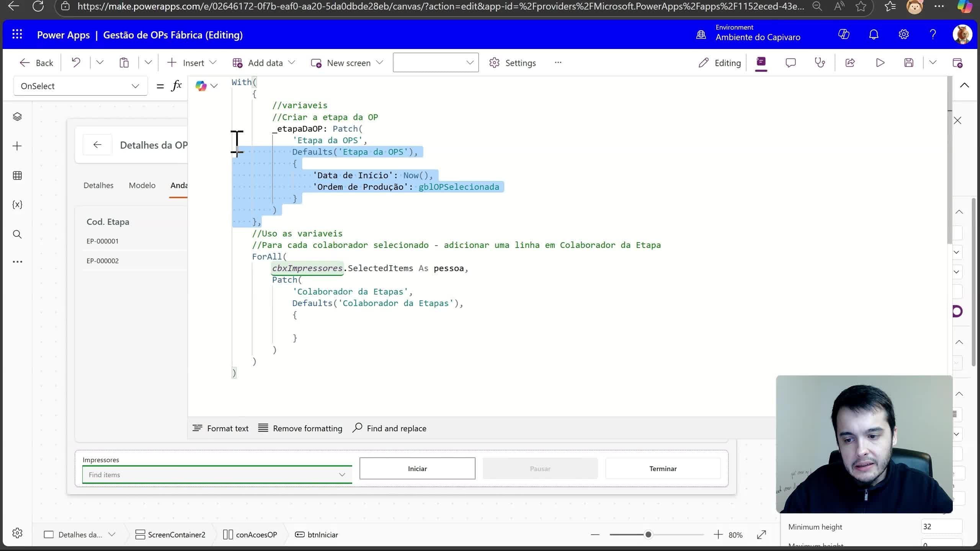Open the Insert menu chevron
980x551 pixels.
click(213, 62)
